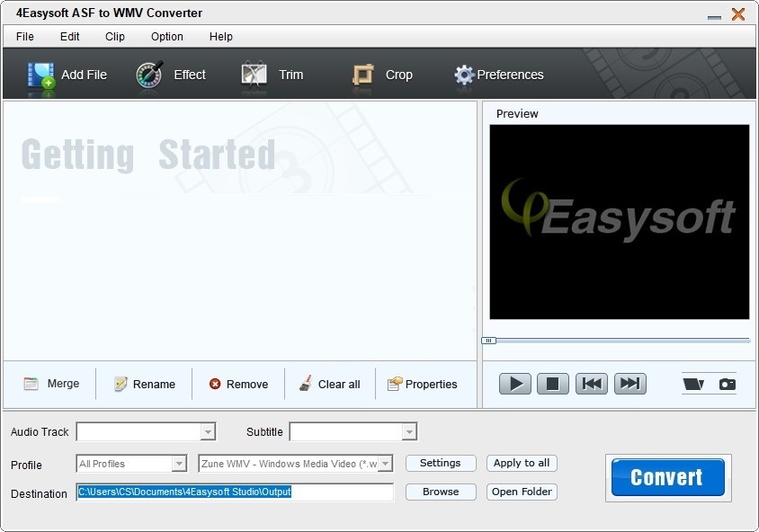Jump to previous frame in preview
Viewport: 759px width, 532px height.
click(x=592, y=384)
